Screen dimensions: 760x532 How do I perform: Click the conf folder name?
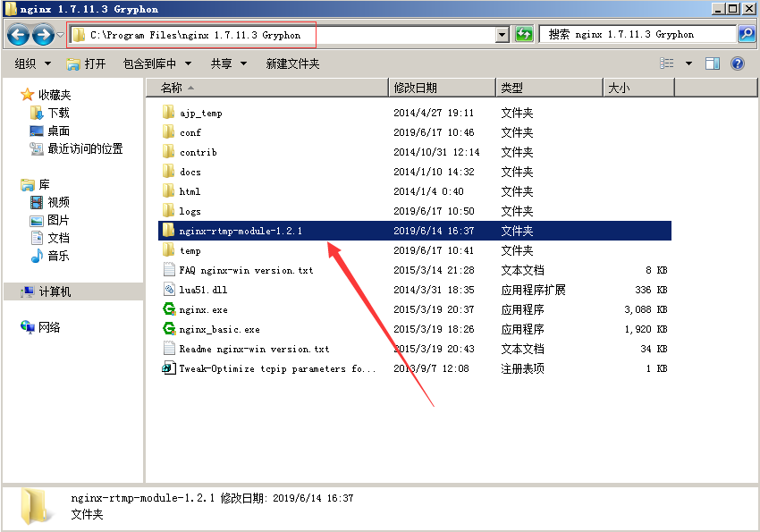click(x=190, y=132)
